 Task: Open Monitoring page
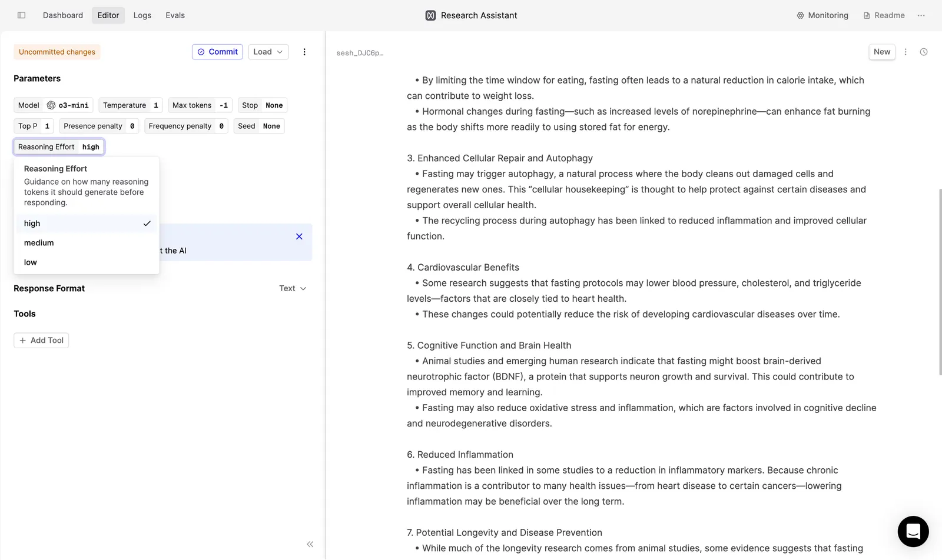coord(822,15)
